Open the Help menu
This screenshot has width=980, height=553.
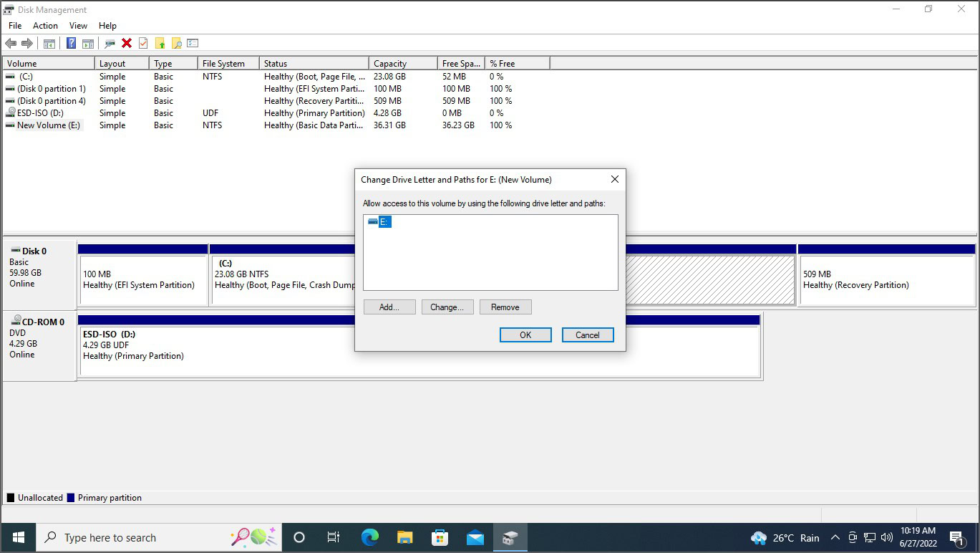tap(107, 26)
